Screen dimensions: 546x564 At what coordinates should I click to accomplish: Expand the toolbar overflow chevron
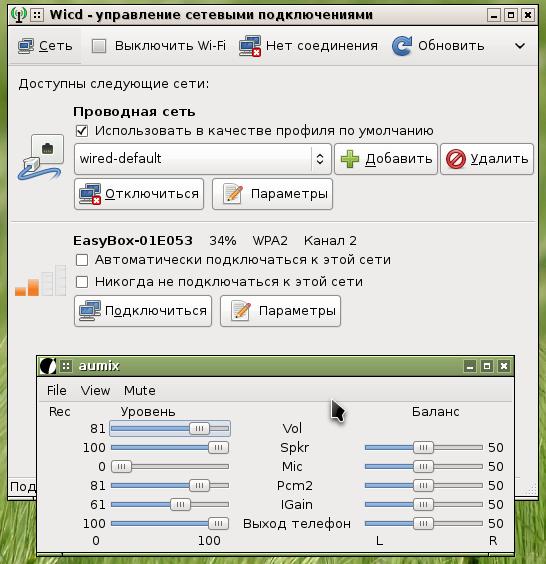coord(520,46)
